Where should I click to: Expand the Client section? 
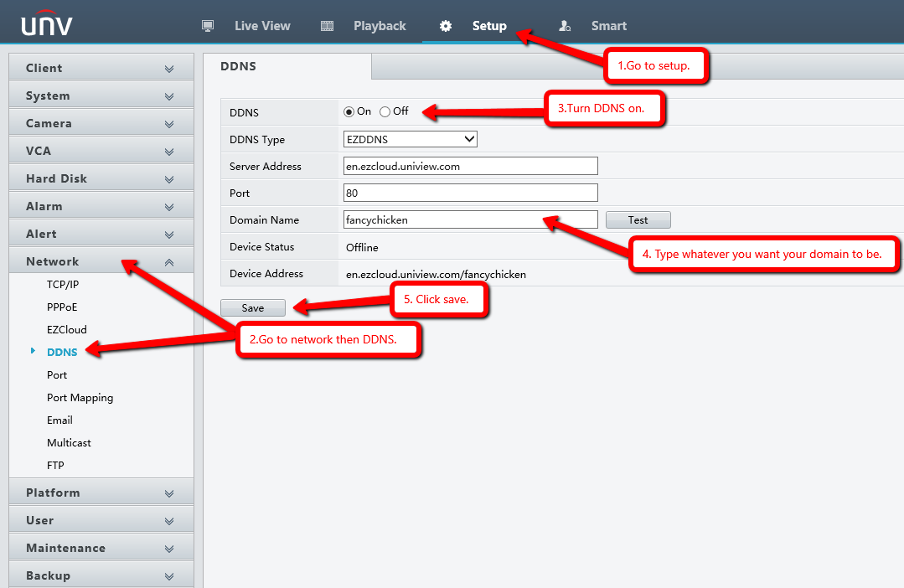(101, 68)
